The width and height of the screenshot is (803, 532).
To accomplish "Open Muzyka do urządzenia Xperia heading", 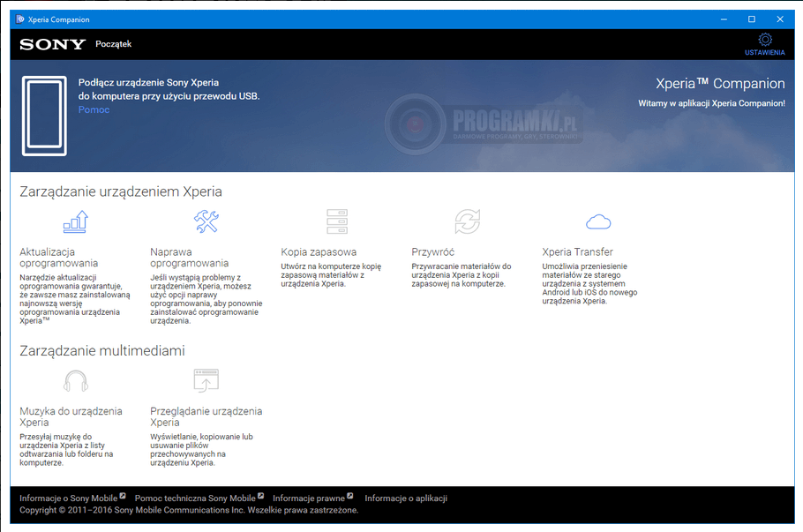I will coord(71,416).
